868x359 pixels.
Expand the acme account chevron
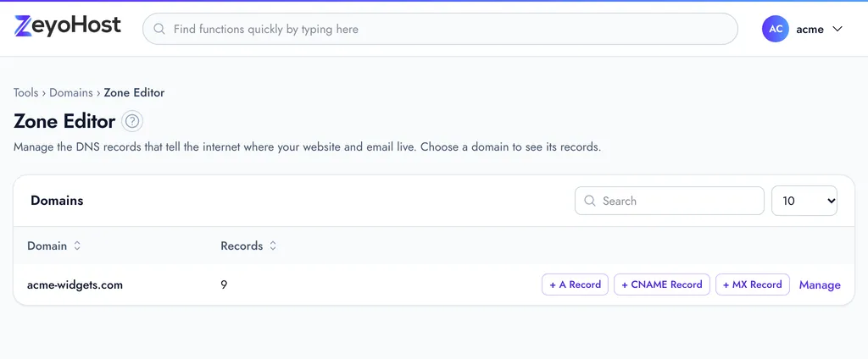pos(837,29)
